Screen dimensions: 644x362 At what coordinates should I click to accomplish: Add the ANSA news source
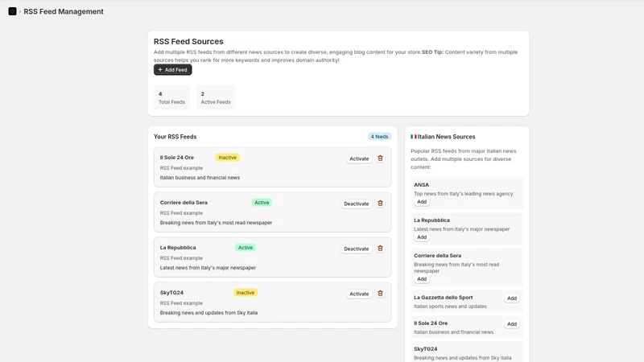coord(422,202)
